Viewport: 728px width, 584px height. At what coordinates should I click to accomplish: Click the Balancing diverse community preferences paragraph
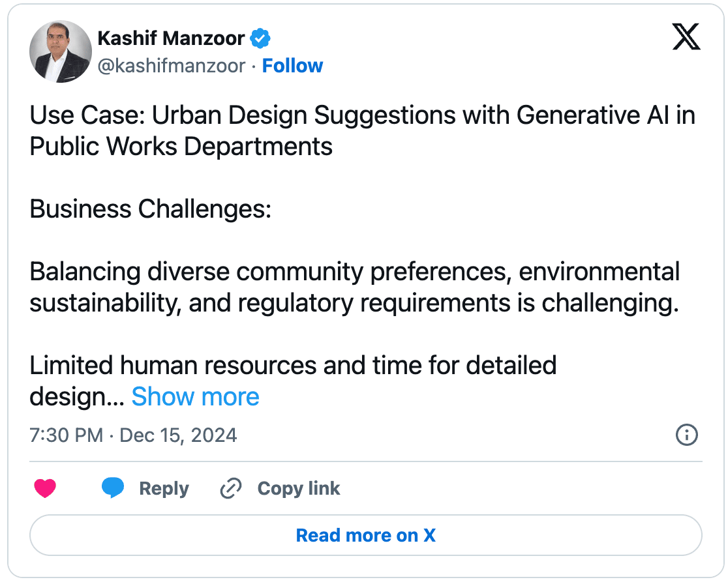tap(355, 287)
